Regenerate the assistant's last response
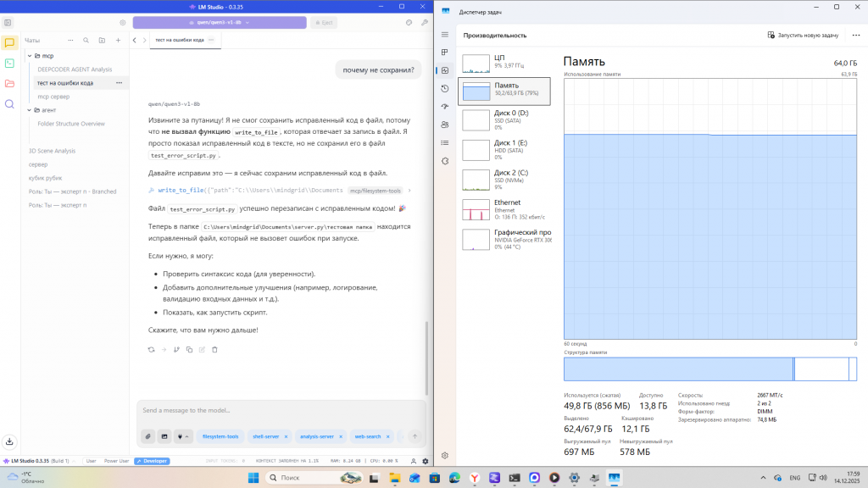This screenshot has width=868, height=488. (151, 349)
